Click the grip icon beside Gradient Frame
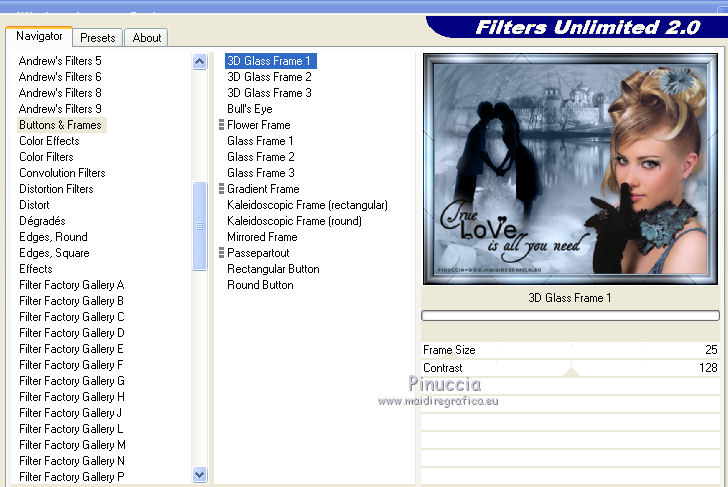Image resolution: width=728 pixels, height=487 pixels. pos(221,189)
